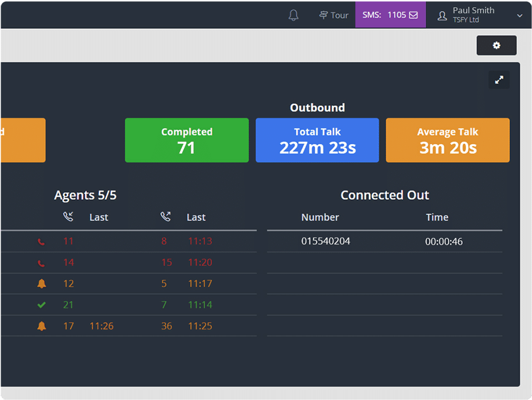532x400 pixels.
Task: Click last outbound time 11:20
Action: coord(200,262)
